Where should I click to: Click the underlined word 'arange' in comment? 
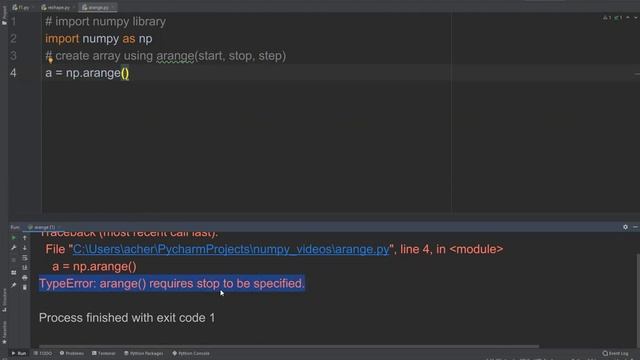[175, 56]
